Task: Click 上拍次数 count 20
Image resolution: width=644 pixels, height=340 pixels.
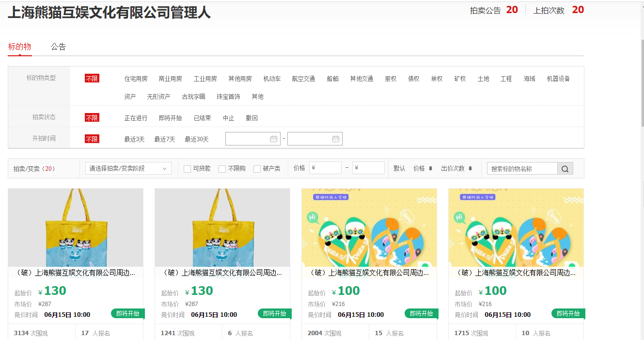Action: tap(578, 10)
